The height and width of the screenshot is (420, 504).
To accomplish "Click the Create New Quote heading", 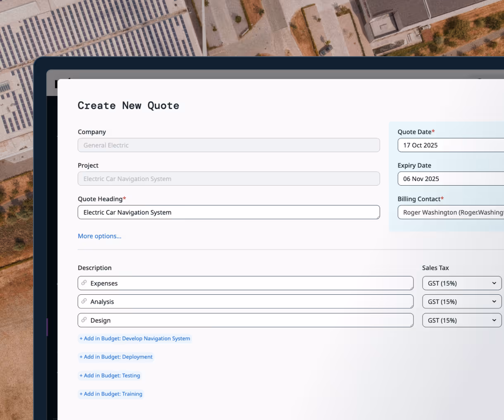I will tap(128, 105).
